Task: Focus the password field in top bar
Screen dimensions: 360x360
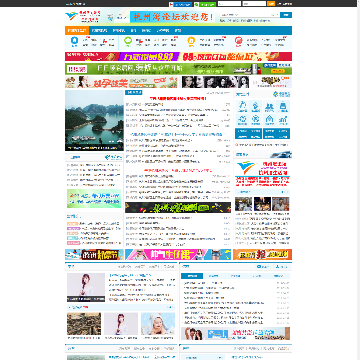Action: 254,4
